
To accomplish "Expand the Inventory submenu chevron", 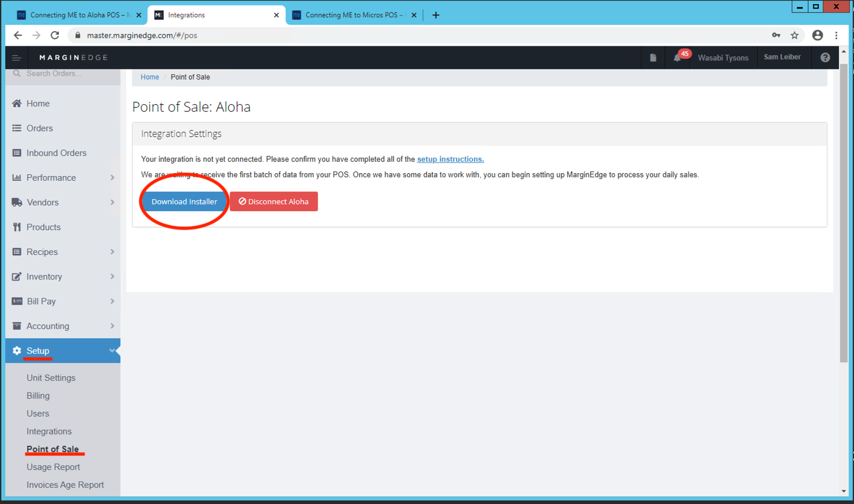I will coord(112,277).
